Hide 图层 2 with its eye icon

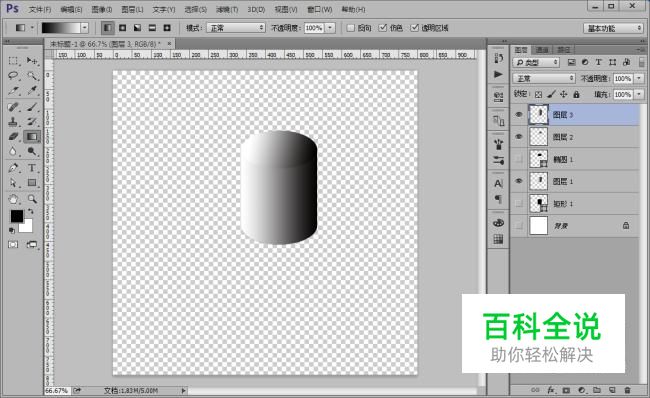tap(519, 137)
